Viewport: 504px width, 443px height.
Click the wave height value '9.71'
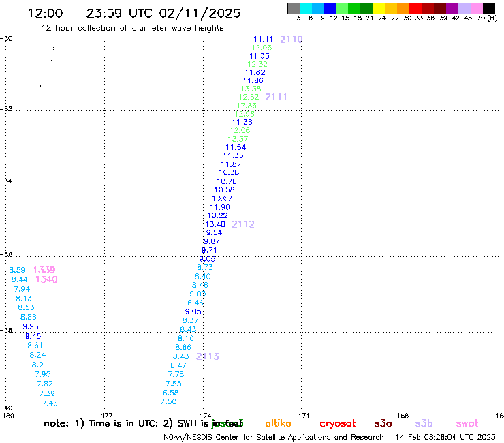pos(209,250)
